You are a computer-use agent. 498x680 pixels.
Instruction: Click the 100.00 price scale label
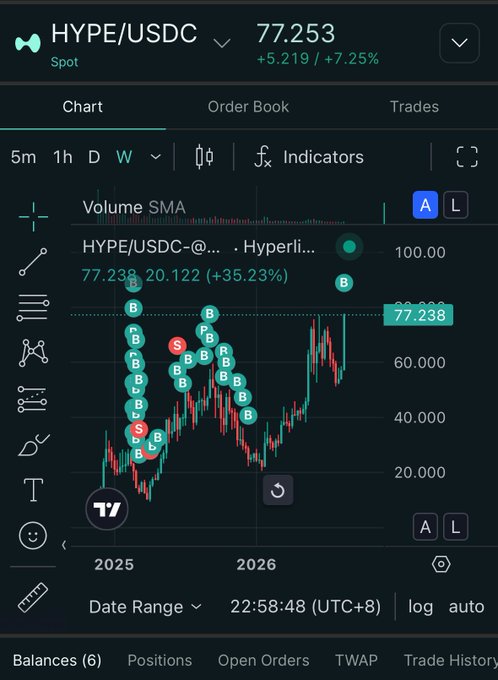point(420,252)
